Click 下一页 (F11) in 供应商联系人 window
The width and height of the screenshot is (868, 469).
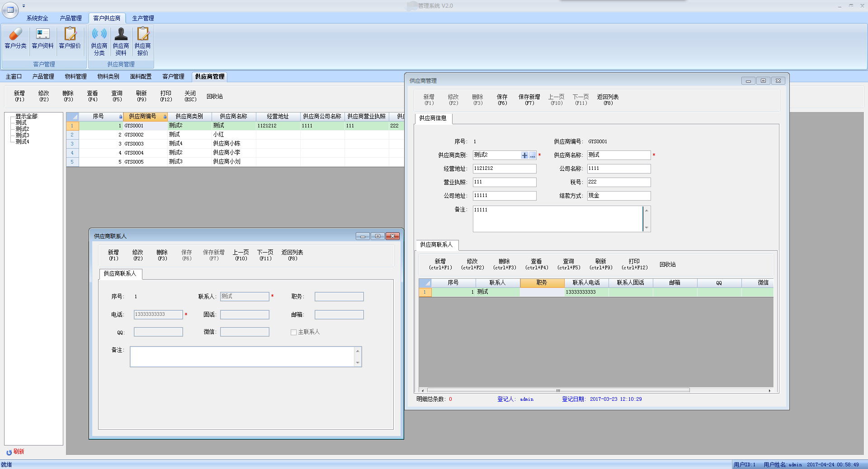coord(265,255)
